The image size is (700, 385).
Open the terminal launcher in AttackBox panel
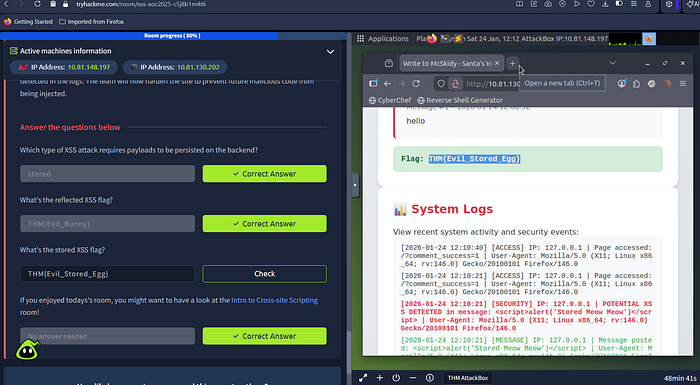coord(444,39)
